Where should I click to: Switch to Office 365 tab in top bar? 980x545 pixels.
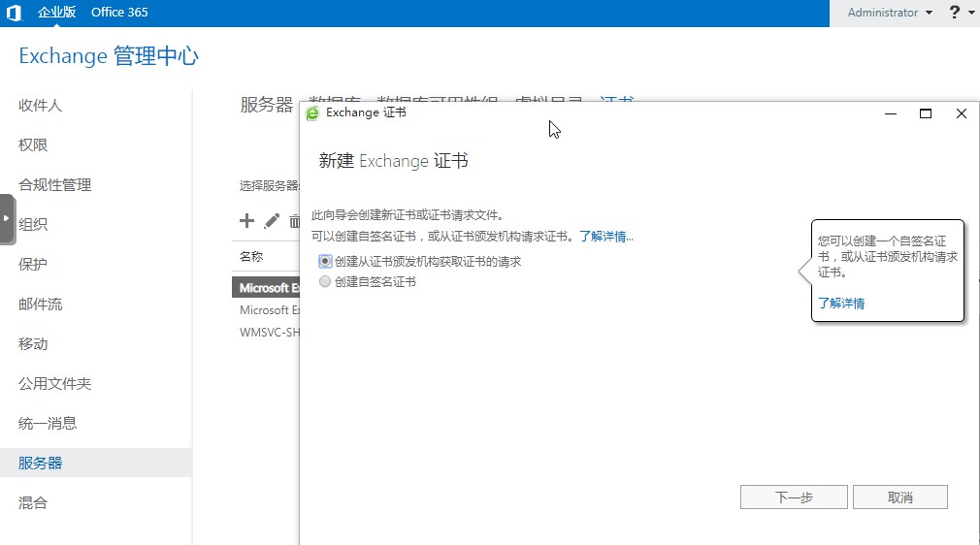pyautogui.click(x=119, y=13)
